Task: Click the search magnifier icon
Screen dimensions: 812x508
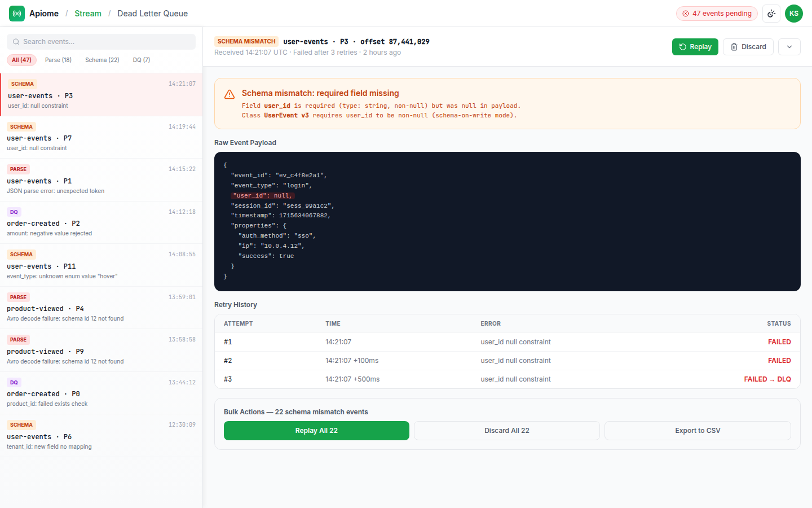Action: [x=16, y=42]
